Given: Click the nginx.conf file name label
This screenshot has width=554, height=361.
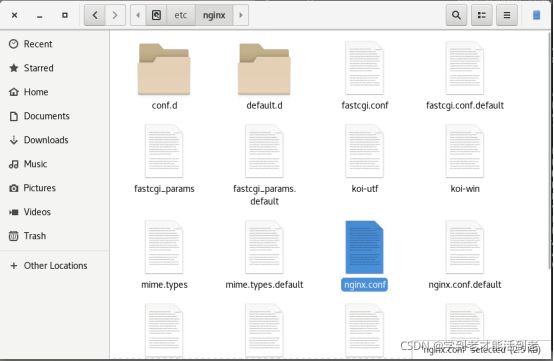Looking at the screenshot, I should click(x=365, y=285).
